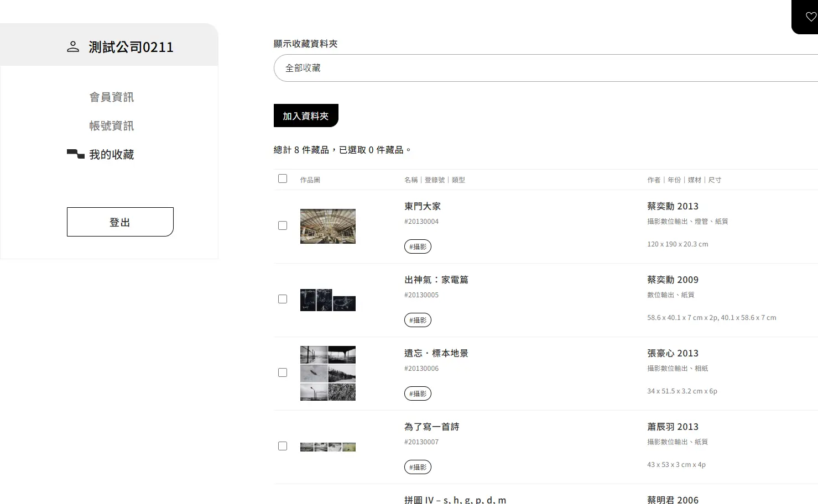The image size is (818, 504).
Task: Click the heart favorites icon
Action: [810, 17]
